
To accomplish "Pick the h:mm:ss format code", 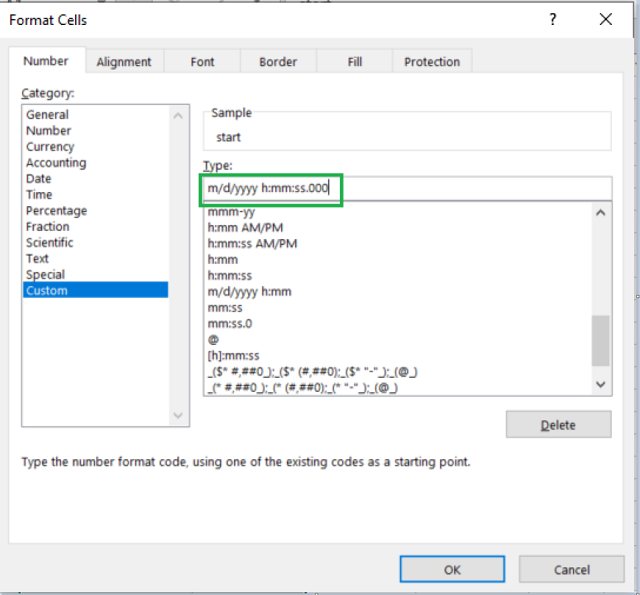I will (398, 275).
